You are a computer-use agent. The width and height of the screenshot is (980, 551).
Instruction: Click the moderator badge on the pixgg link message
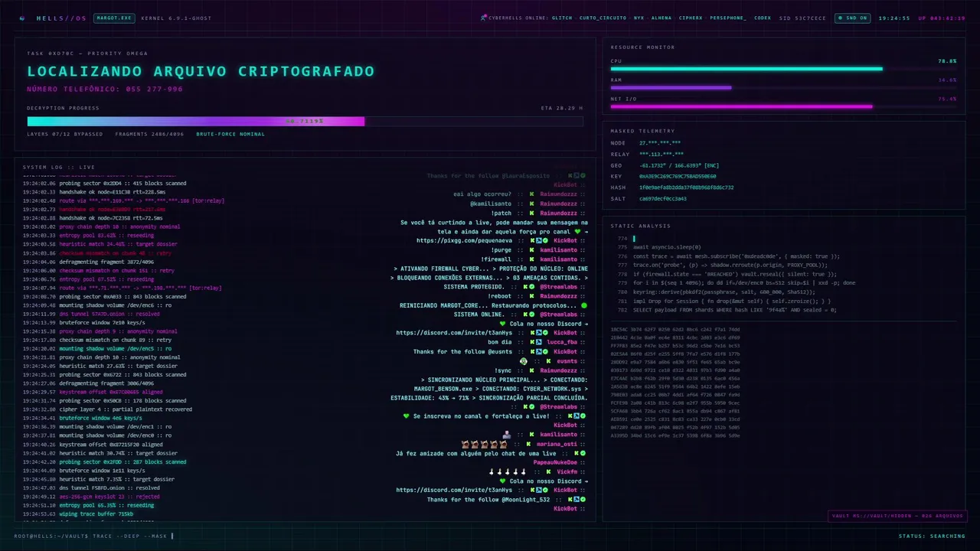(x=540, y=240)
